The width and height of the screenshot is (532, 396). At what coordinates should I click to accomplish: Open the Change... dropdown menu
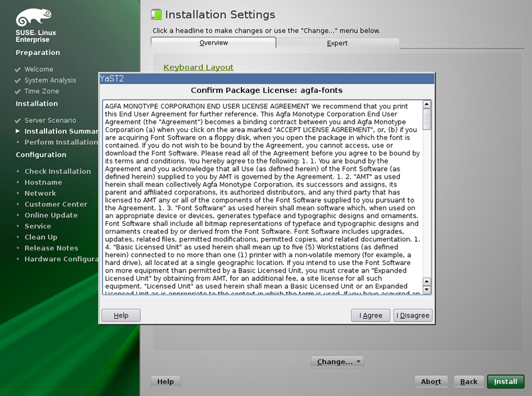tap(337, 361)
